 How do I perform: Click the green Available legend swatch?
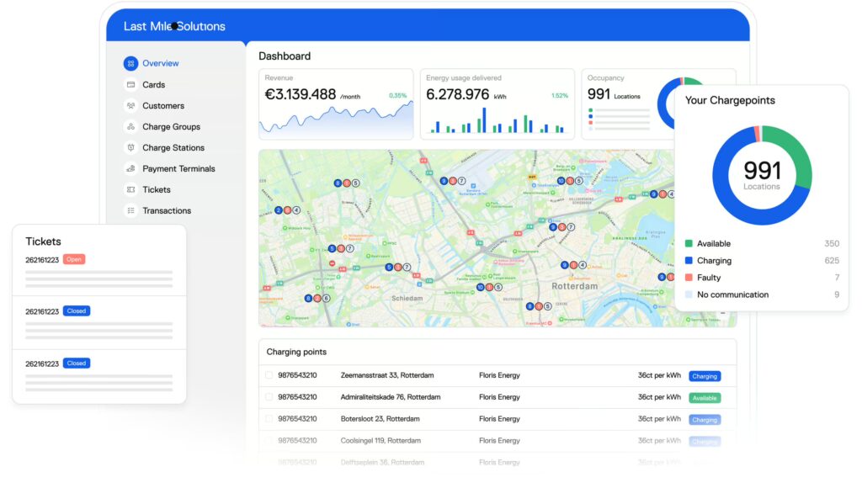tap(689, 244)
